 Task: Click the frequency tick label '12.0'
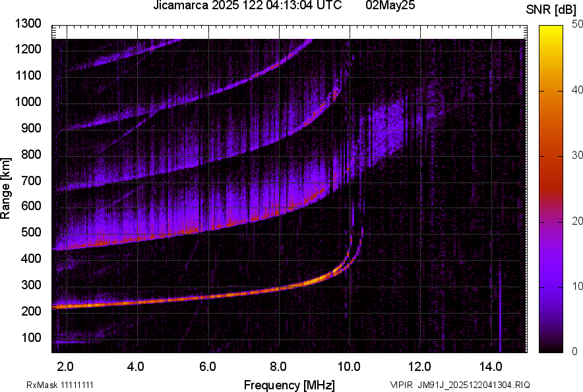click(420, 367)
